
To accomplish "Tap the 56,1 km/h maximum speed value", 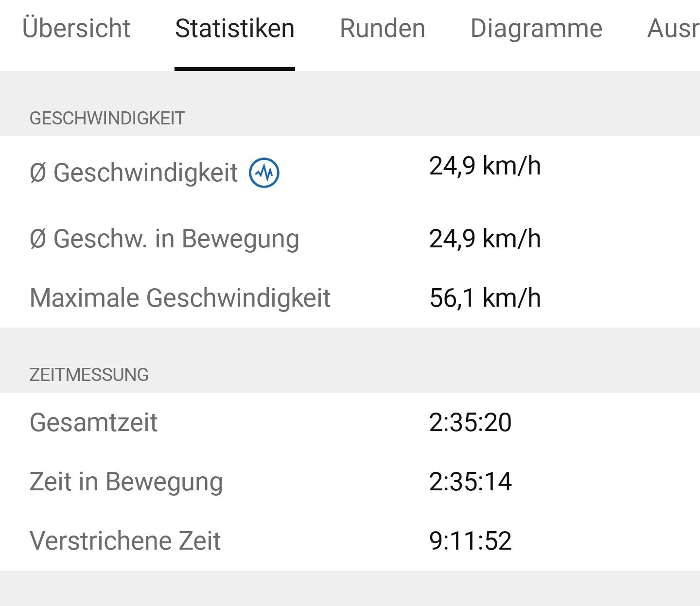I will pyautogui.click(x=485, y=298).
